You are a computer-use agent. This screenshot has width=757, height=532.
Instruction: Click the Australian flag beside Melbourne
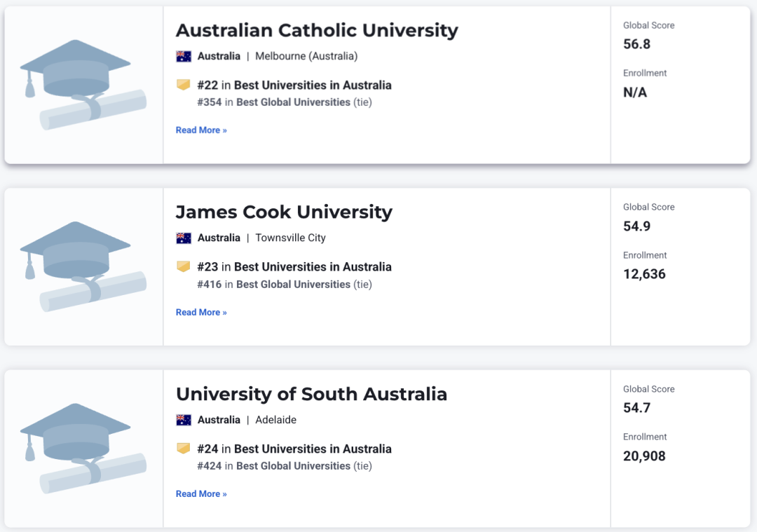[184, 57]
